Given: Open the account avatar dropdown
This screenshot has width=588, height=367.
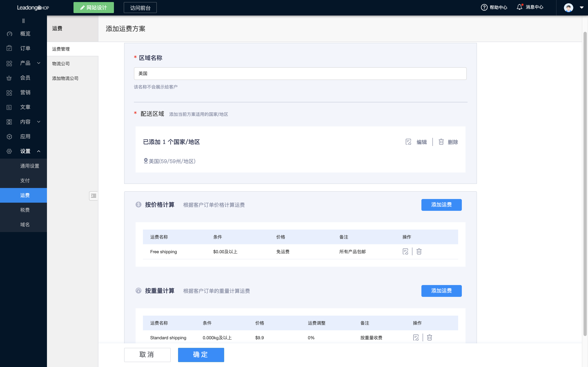Looking at the screenshot, I should (x=569, y=8).
